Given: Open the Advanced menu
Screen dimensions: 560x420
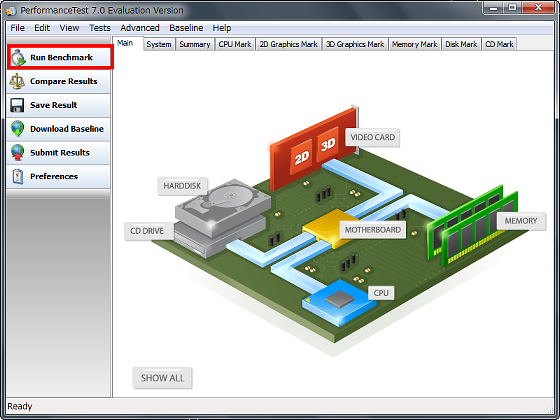Looking at the screenshot, I should 140,28.
